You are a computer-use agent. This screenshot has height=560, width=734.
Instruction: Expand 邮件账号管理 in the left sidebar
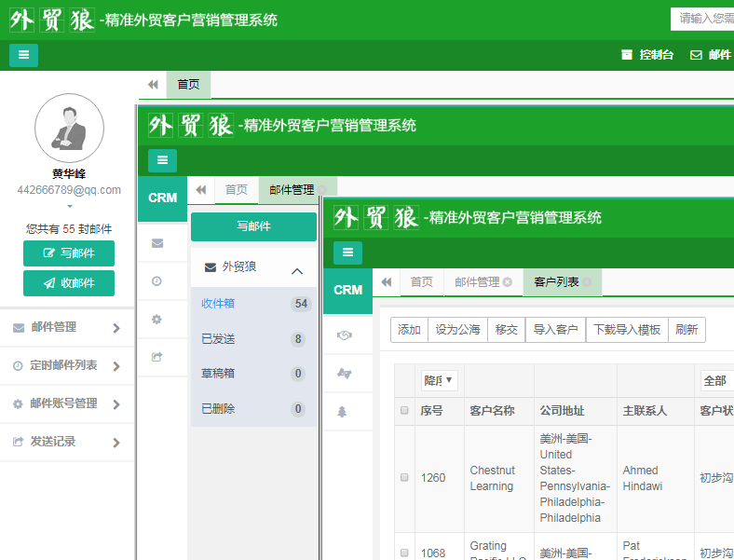point(67,403)
